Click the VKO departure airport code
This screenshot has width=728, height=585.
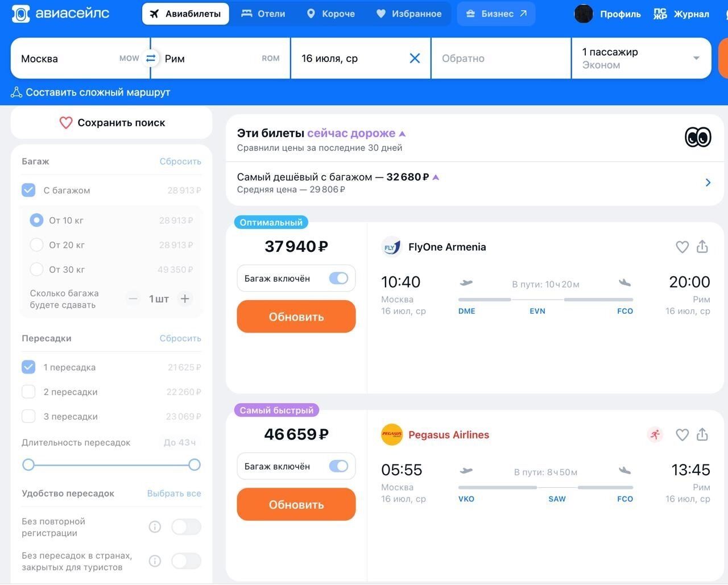point(466,499)
